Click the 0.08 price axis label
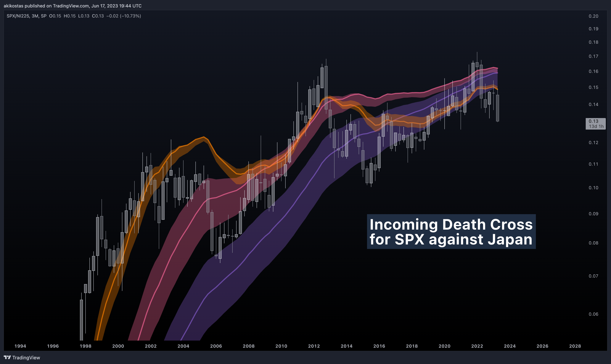This screenshot has height=364, width=611. [x=593, y=243]
